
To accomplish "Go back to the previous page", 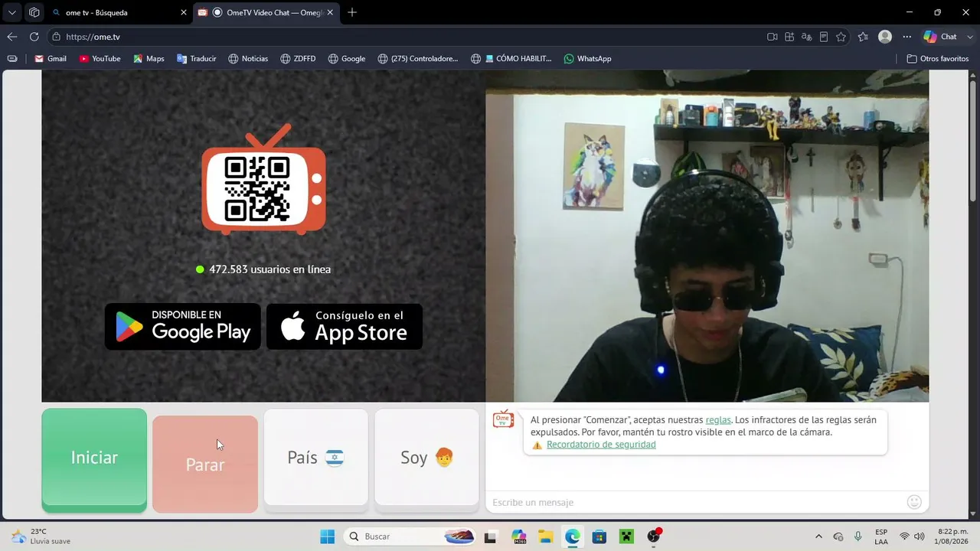I will point(12,37).
